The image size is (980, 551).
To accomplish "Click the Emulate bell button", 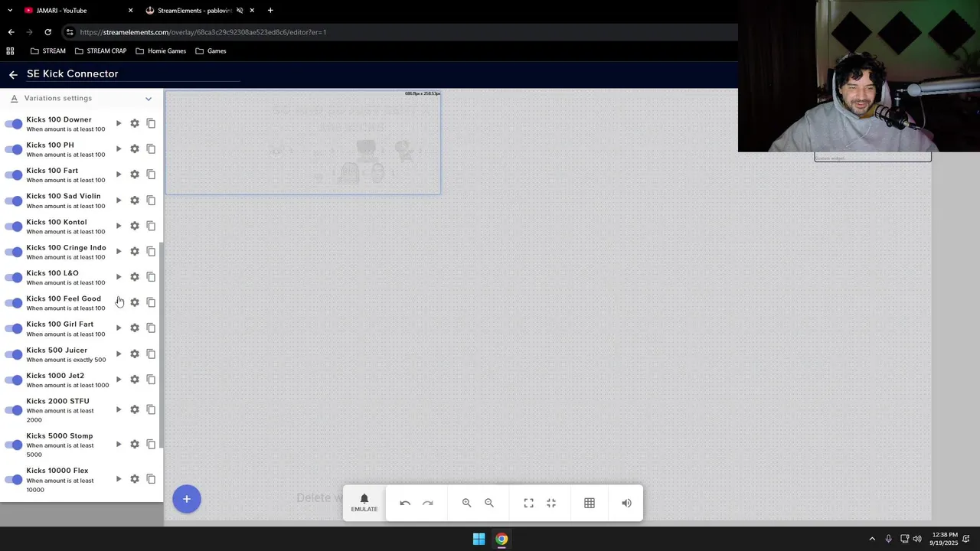I will [x=364, y=503].
